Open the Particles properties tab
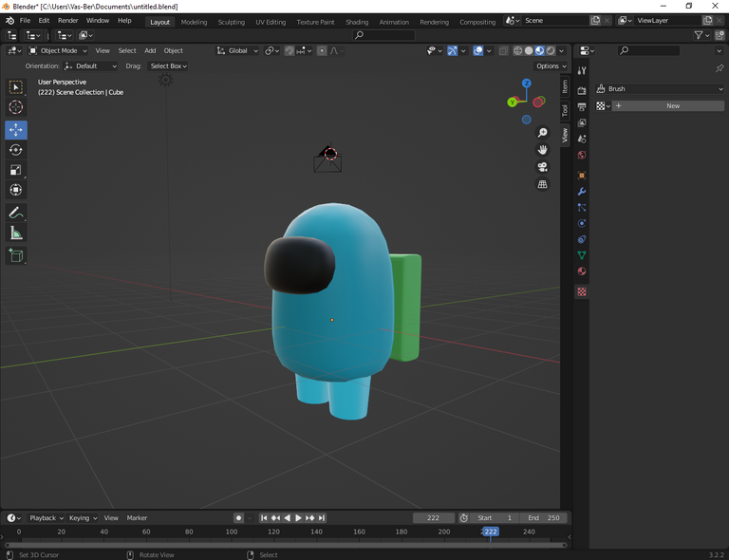This screenshot has width=729, height=560. pyautogui.click(x=582, y=207)
